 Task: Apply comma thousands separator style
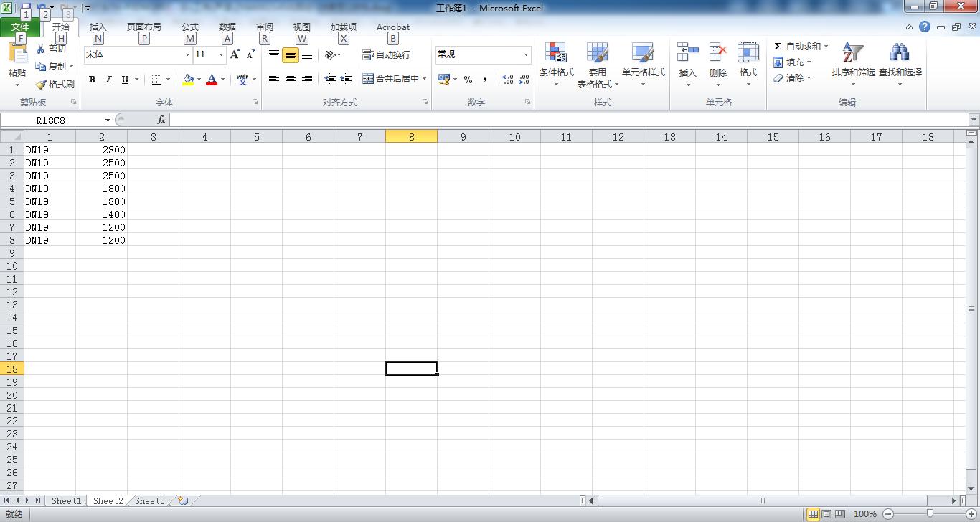coord(485,80)
